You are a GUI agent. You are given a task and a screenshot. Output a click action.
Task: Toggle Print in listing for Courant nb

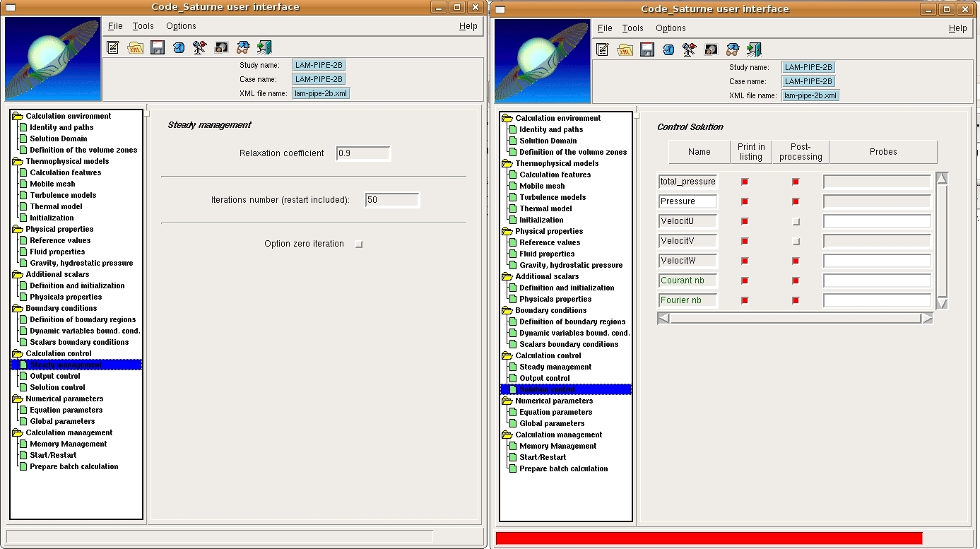(x=745, y=281)
